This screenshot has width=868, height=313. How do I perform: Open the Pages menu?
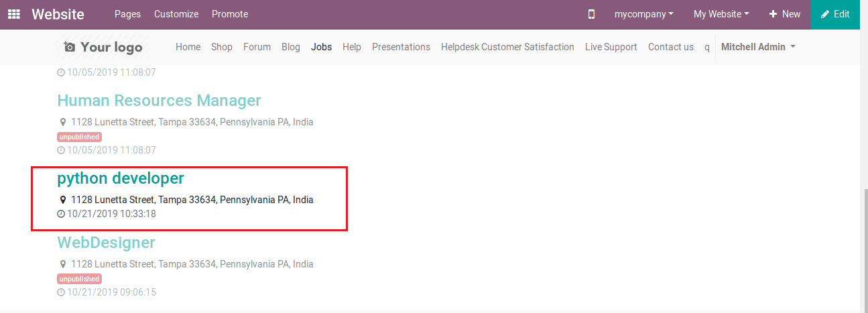point(127,14)
